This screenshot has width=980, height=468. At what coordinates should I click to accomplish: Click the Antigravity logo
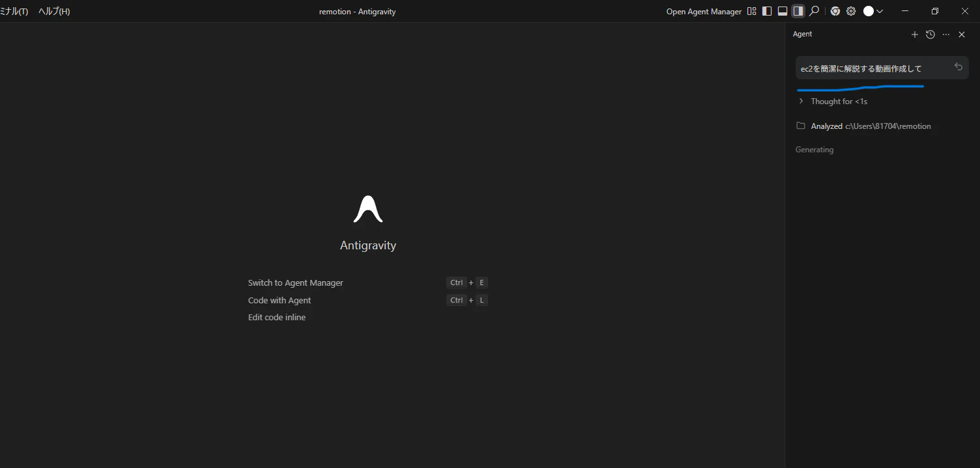pyautogui.click(x=368, y=209)
